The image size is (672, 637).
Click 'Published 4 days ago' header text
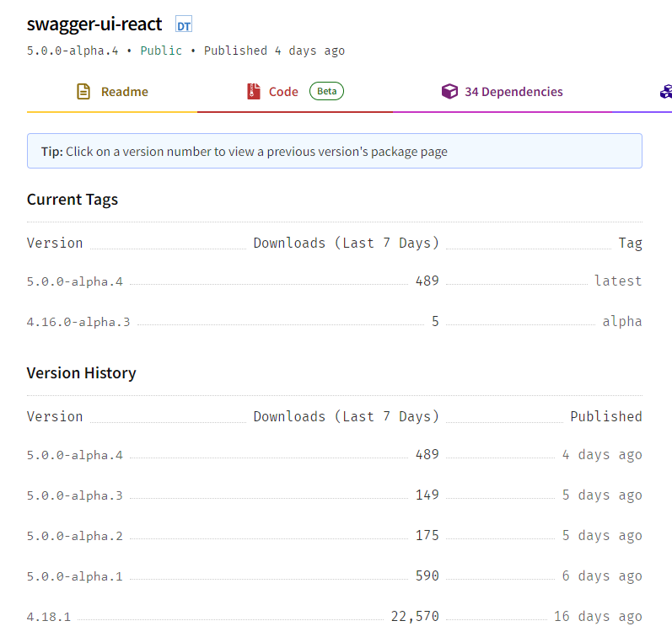point(274,51)
